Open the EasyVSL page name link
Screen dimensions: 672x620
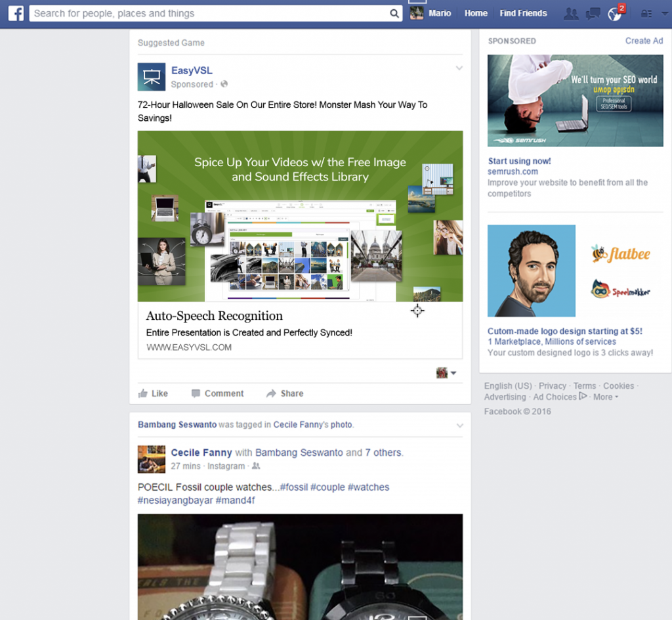(x=192, y=70)
